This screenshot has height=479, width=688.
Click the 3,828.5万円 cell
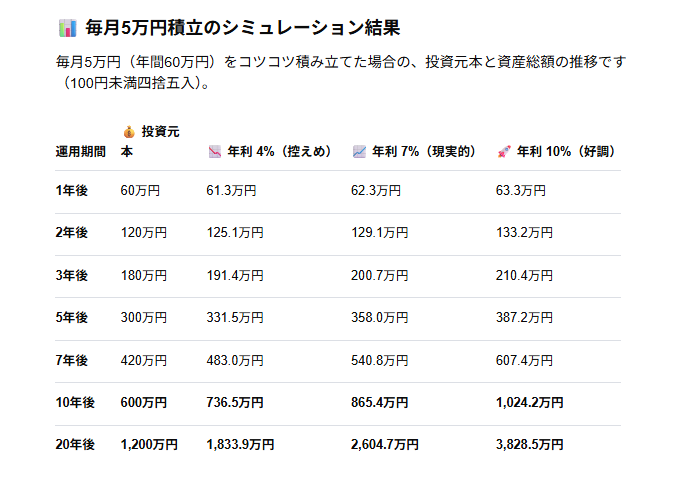530,445
